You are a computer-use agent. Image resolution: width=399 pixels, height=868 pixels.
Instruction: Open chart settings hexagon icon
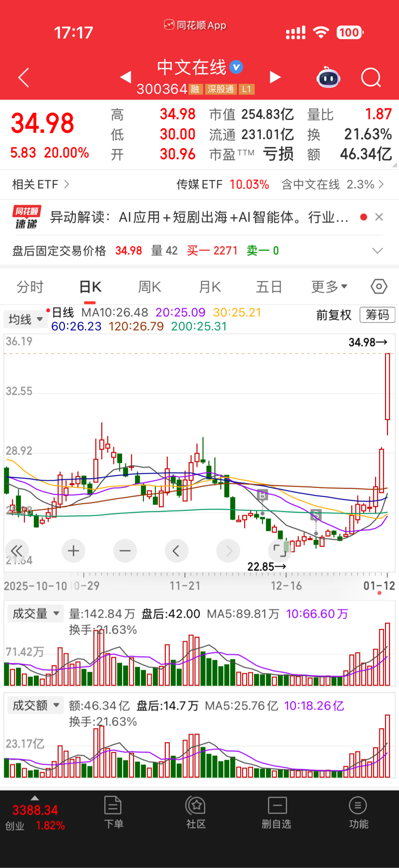click(379, 286)
